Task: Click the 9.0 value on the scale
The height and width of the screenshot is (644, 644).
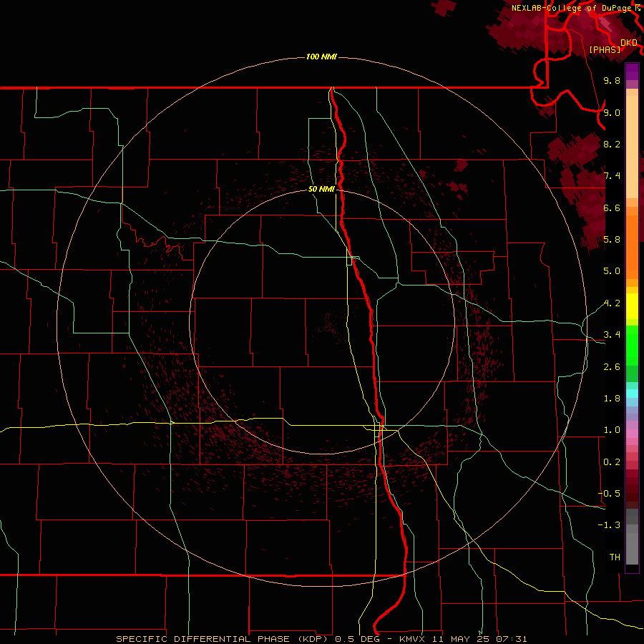Action: point(612,112)
